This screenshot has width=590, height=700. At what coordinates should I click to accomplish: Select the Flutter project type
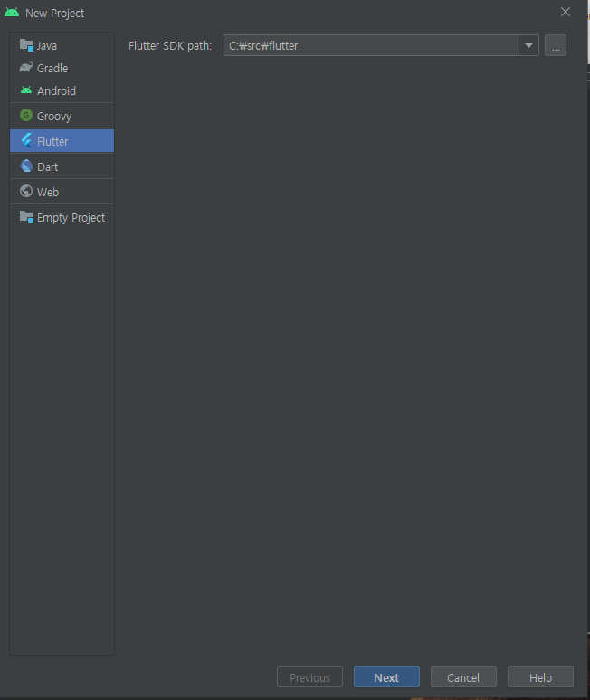coord(62,141)
